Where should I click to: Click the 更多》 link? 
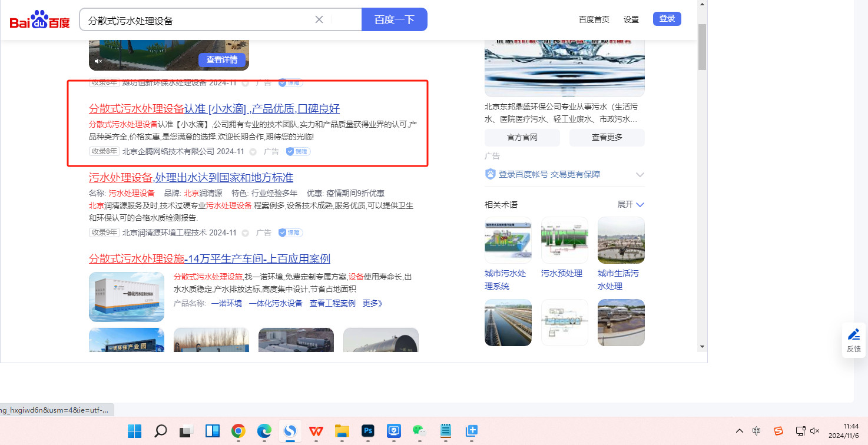coord(373,303)
